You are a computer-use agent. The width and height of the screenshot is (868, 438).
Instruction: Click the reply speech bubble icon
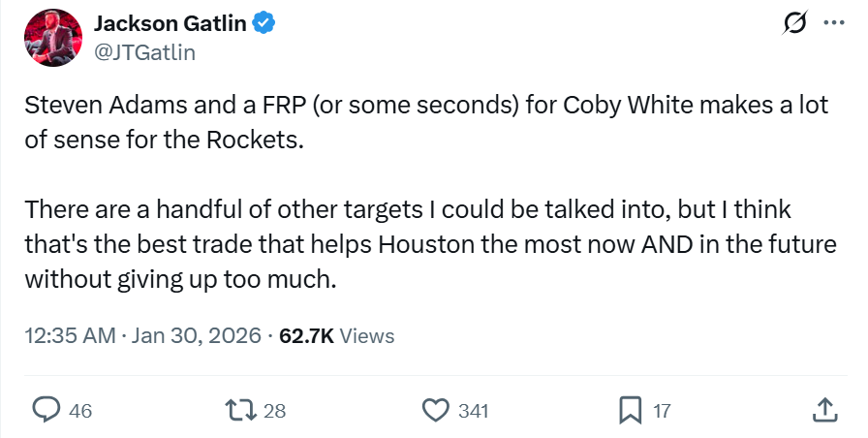click(46, 411)
